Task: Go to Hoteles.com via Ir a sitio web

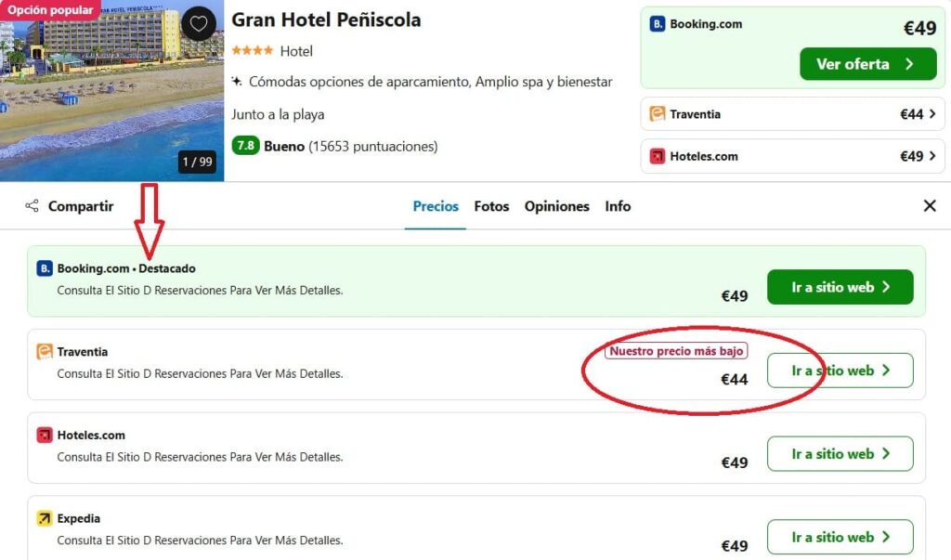Action: (x=840, y=454)
